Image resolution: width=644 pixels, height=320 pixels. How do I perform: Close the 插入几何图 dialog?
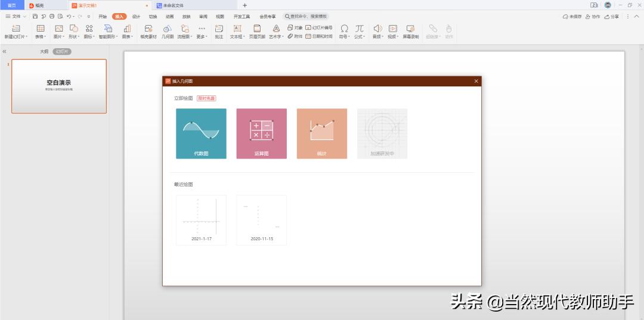coord(476,81)
